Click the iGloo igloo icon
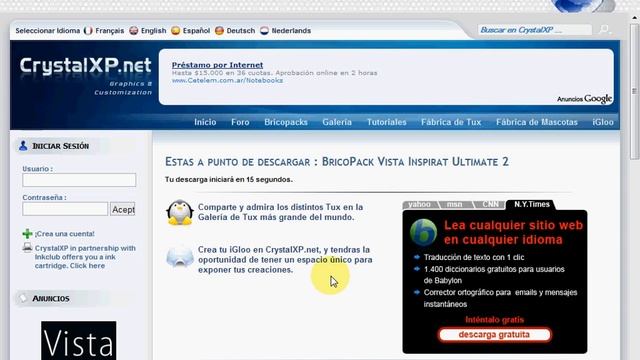Image resolution: width=640 pixels, height=360 pixels. [180, 256]
